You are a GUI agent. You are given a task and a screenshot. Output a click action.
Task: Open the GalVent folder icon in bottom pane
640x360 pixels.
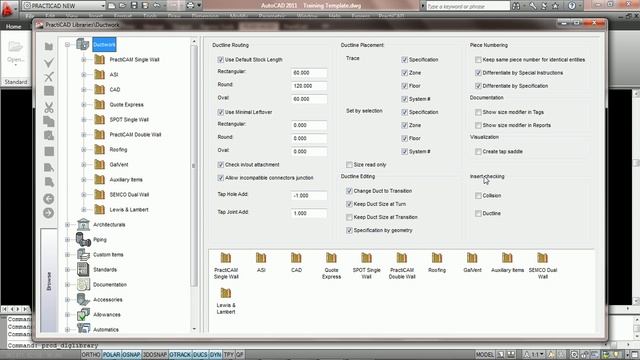(472, 258)
